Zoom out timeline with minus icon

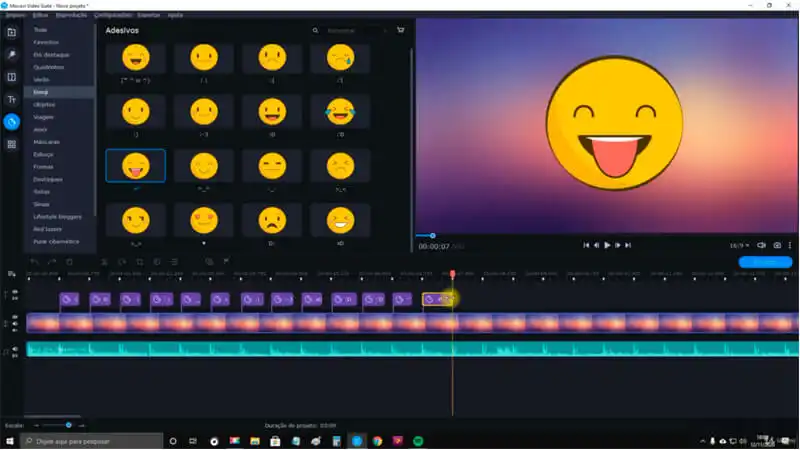36,425
